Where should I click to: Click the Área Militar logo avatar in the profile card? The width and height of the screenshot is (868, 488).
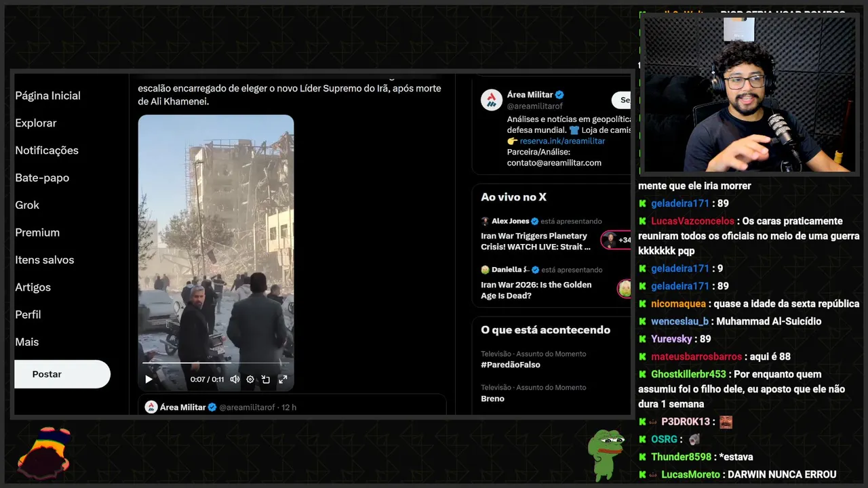click(492, 100)
